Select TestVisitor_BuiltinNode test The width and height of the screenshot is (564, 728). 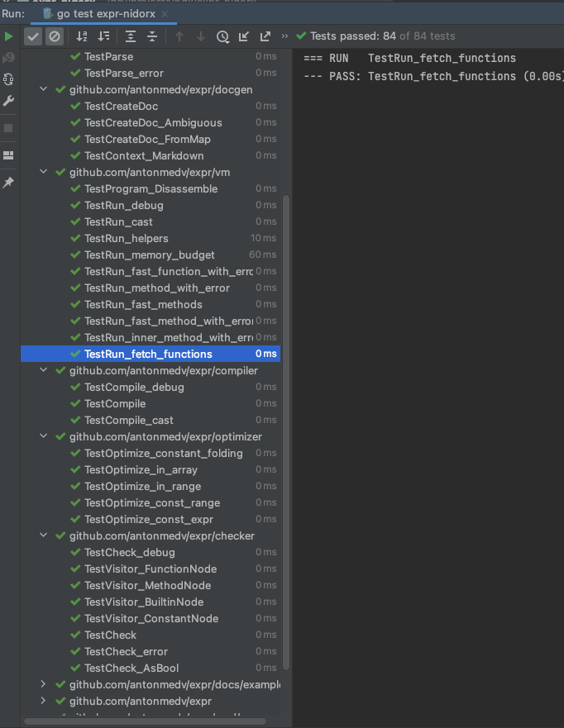pyautogui.click(x=151, y=602)
